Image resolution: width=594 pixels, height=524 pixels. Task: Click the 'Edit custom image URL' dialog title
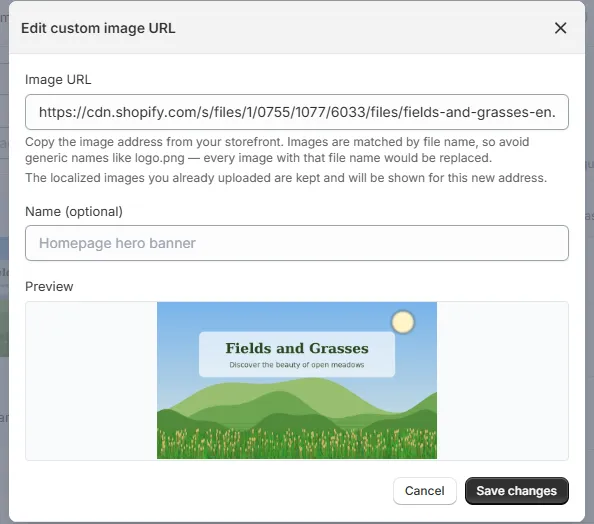98,28
